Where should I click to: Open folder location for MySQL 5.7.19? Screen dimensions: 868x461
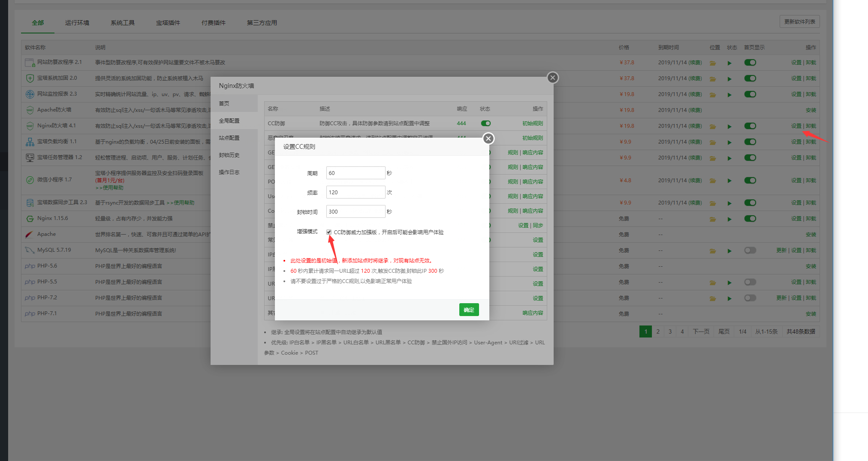(x=713, y=251)
